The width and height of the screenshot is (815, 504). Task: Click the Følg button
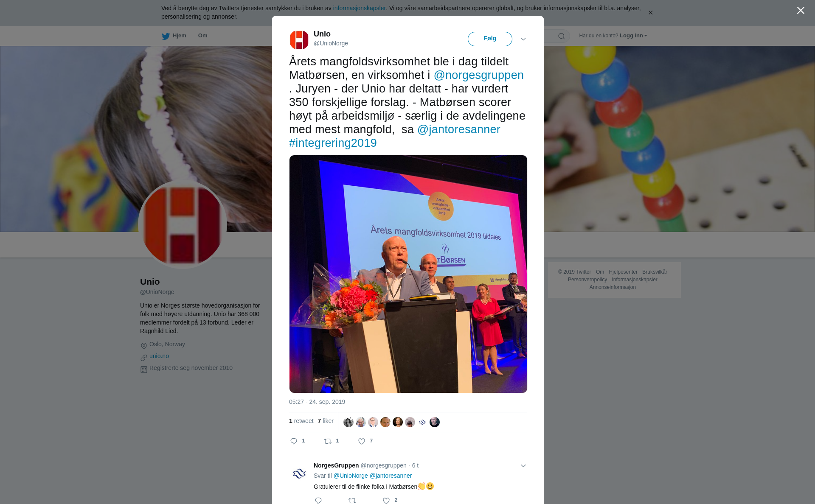pyautogui.click(x=490, y=39)
